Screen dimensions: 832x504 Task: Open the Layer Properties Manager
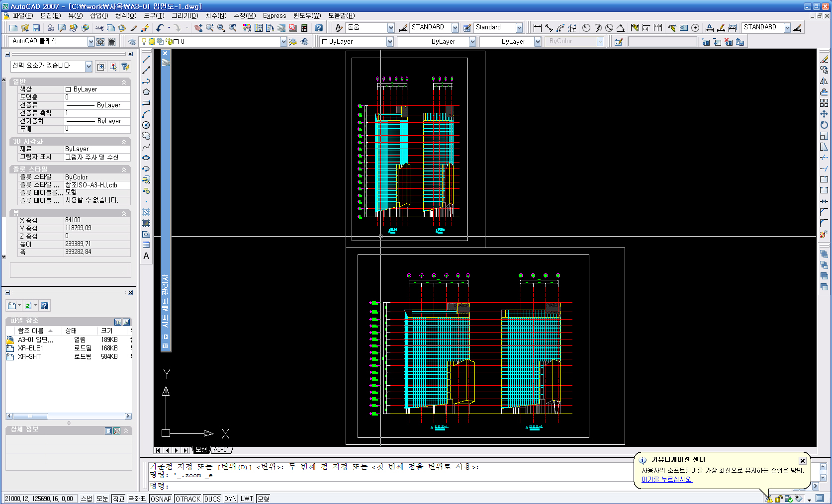132,42
